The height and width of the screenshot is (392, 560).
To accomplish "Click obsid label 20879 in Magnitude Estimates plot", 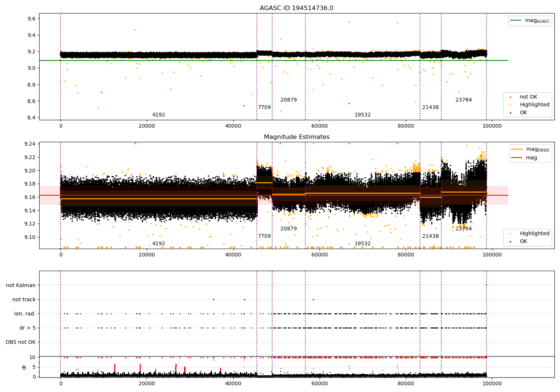I will 289,229.
